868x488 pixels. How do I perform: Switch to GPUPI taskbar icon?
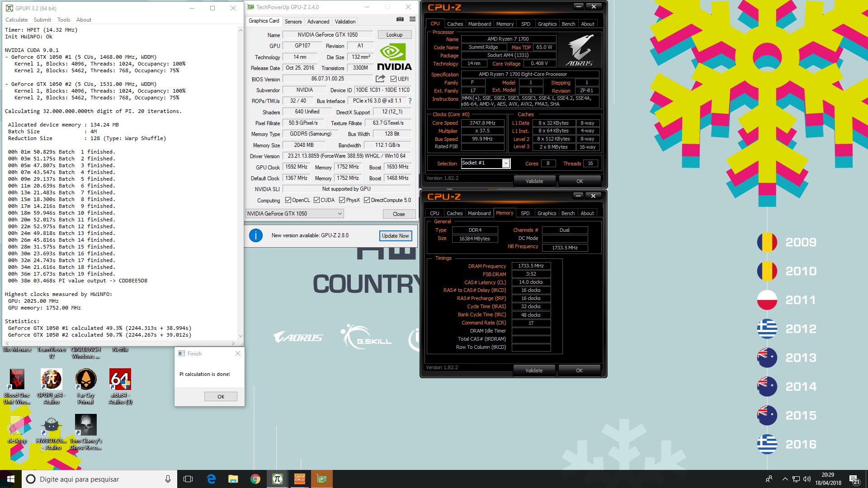(x=278, y=479)
